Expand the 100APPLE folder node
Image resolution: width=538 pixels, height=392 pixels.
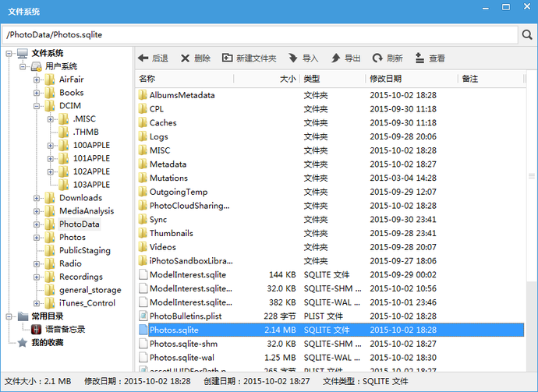(50, 146)
